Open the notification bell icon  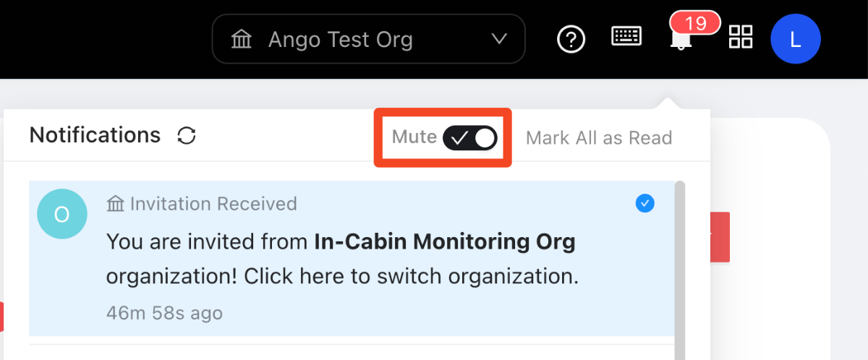(x=681, y=41)
